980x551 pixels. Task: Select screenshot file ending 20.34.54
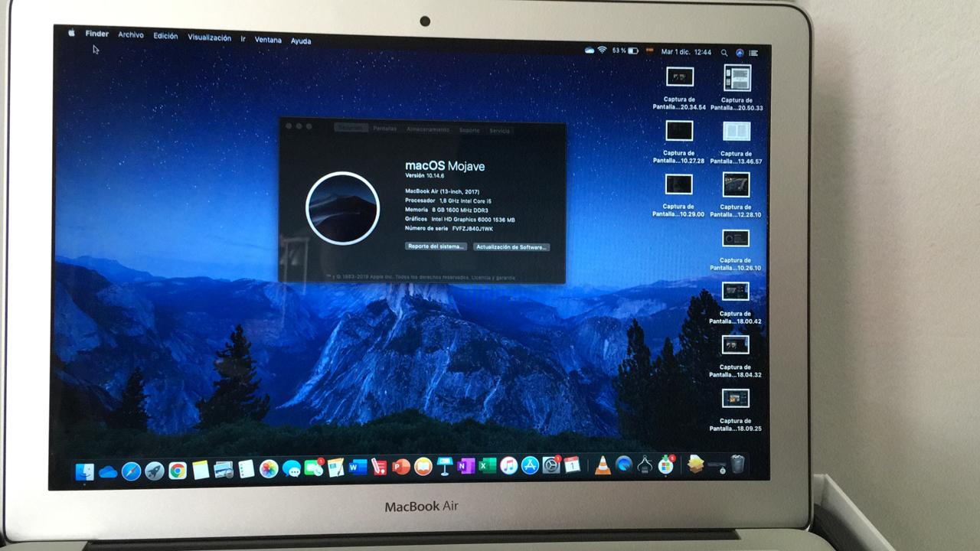point(679,77)
